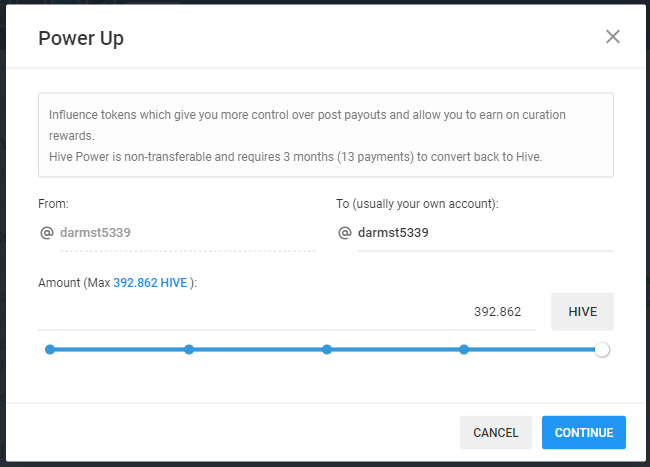Cancel the power up
This screenshot has width=650, height=467.
[x=496, y=432]
